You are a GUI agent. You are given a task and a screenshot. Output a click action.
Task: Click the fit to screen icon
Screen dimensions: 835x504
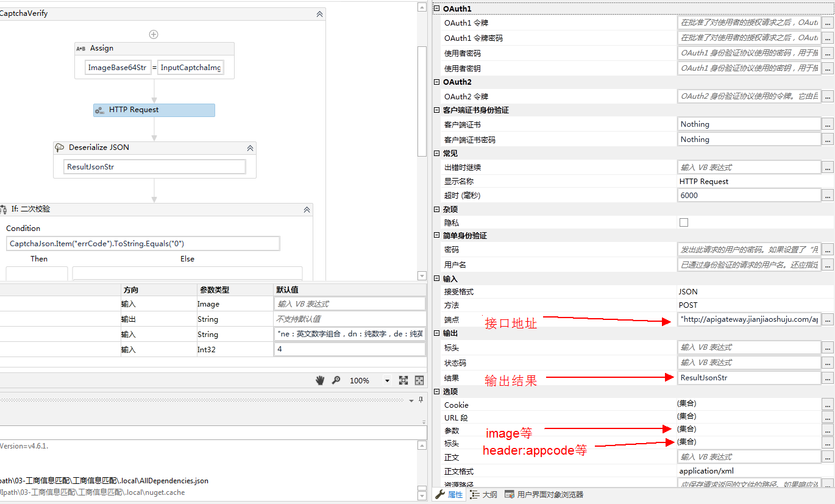[403, 380]
